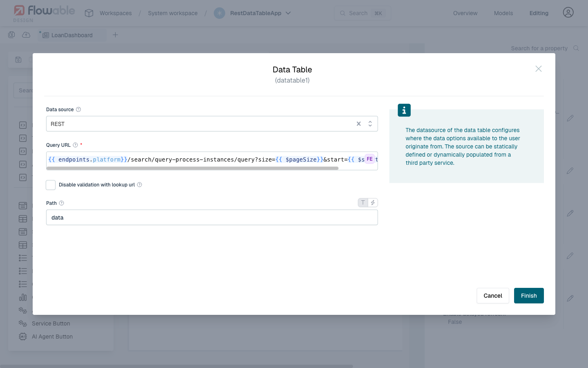This screenshot has width=588, height=368.
Task: Click the save icon in the toolbar
Action: click(x=11, y=35)
